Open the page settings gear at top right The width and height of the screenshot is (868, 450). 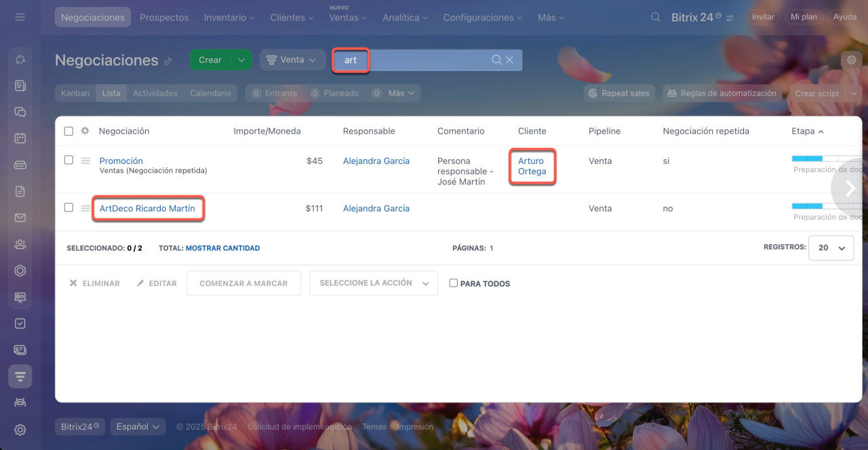(x=852, y=60)
